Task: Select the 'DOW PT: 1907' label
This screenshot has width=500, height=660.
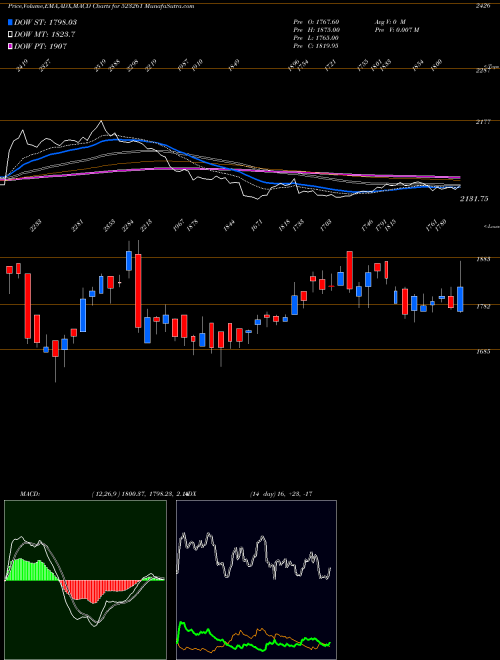Action: point(40,46)
